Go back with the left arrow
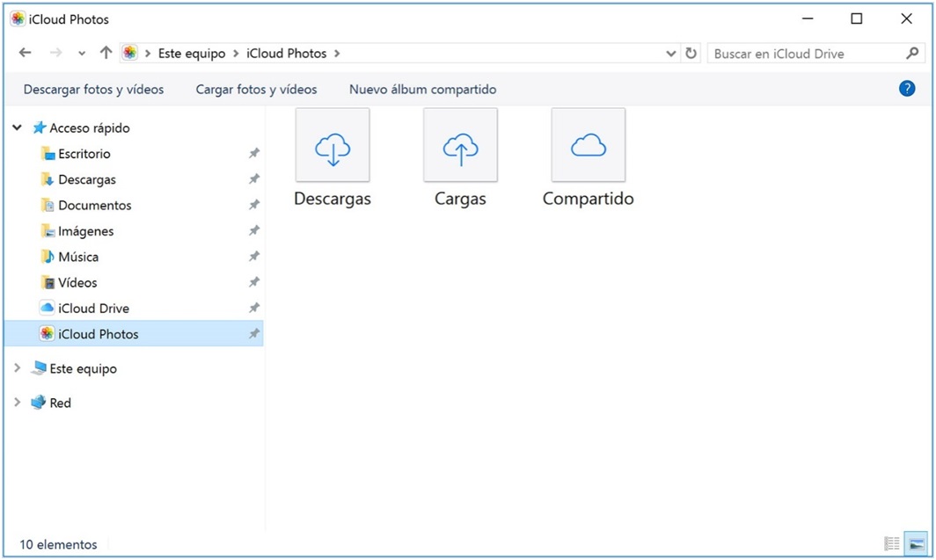The width and height of the screenshot is (936, 560). click(25, 53)
